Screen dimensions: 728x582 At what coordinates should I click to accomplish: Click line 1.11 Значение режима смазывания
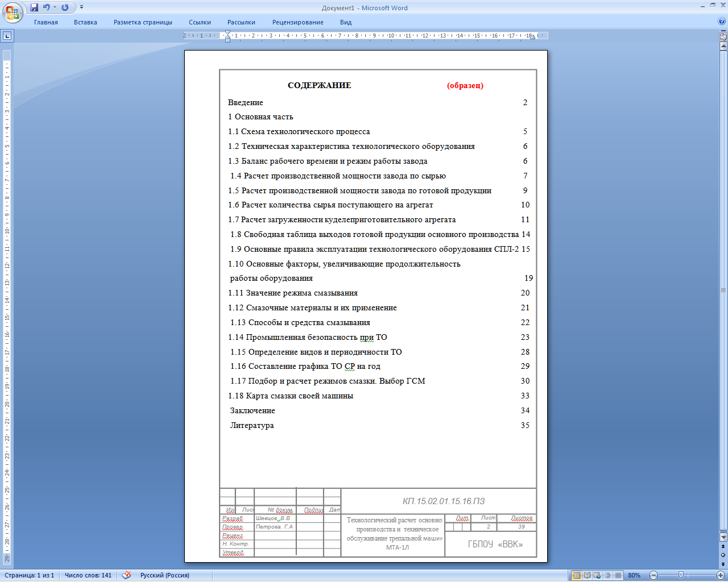(293, 293)
